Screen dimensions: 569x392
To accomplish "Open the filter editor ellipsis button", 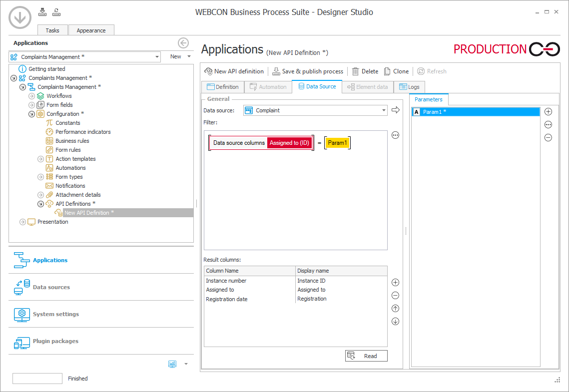I will pos(395,135).
